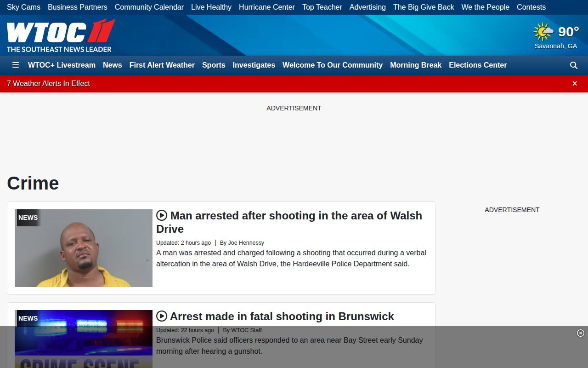The height and width of the screenshot is (368, 588).
Task: Click the WTOC 11 logo
Action: (61, 35)
